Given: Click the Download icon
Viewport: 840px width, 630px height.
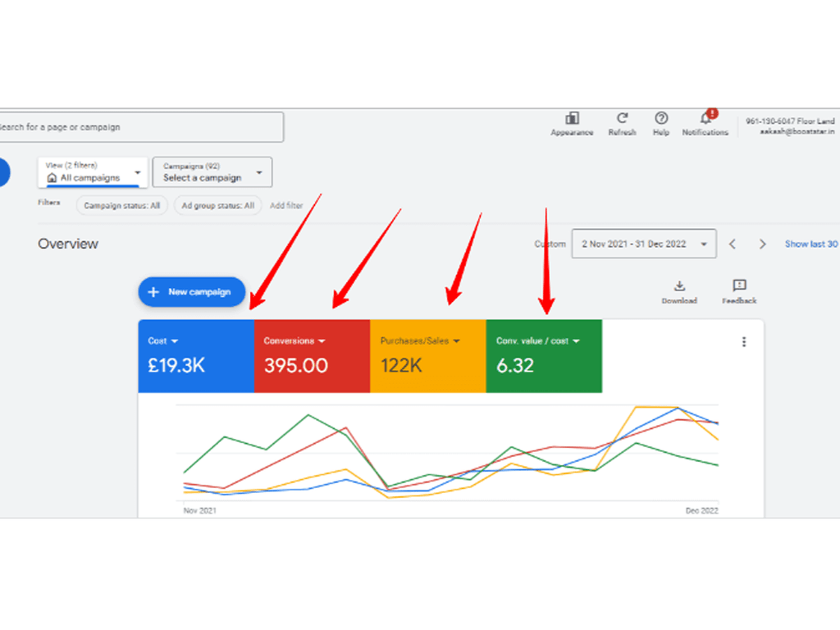Looking at the screenshot, I should [x=679, y=287].
